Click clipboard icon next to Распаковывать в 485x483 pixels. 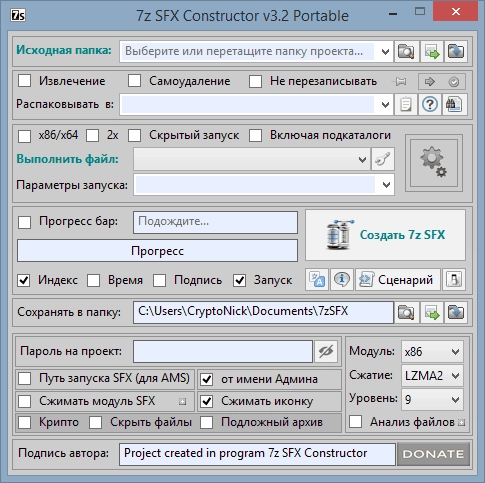point(406,105)
